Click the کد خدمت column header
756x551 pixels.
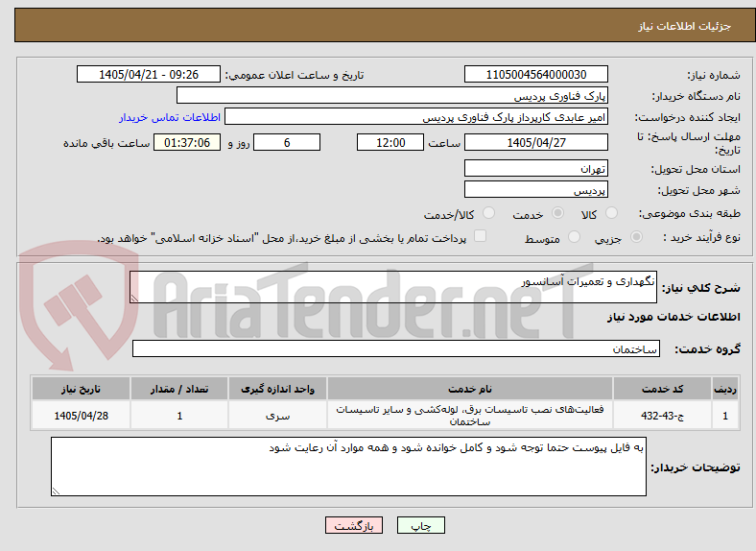tap(663, 389)
